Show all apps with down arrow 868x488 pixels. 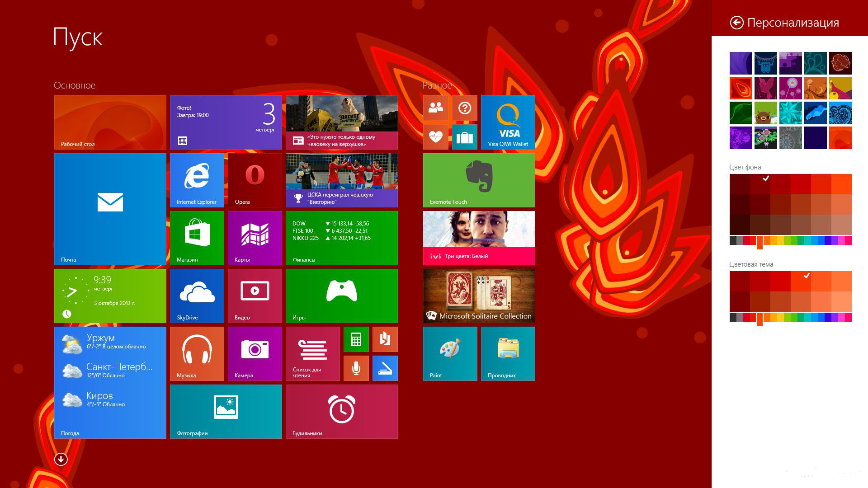[61, 459]
